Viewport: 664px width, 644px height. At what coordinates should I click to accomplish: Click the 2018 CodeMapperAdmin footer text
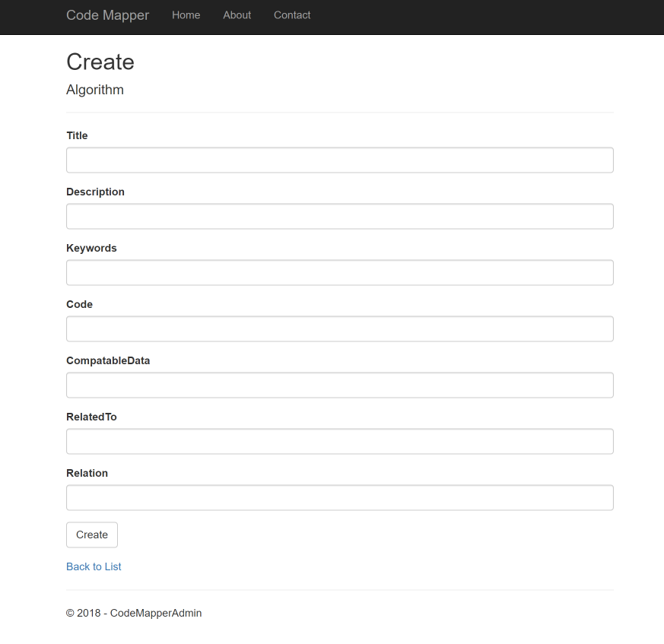pyautogui.click(x=134, y=613)
